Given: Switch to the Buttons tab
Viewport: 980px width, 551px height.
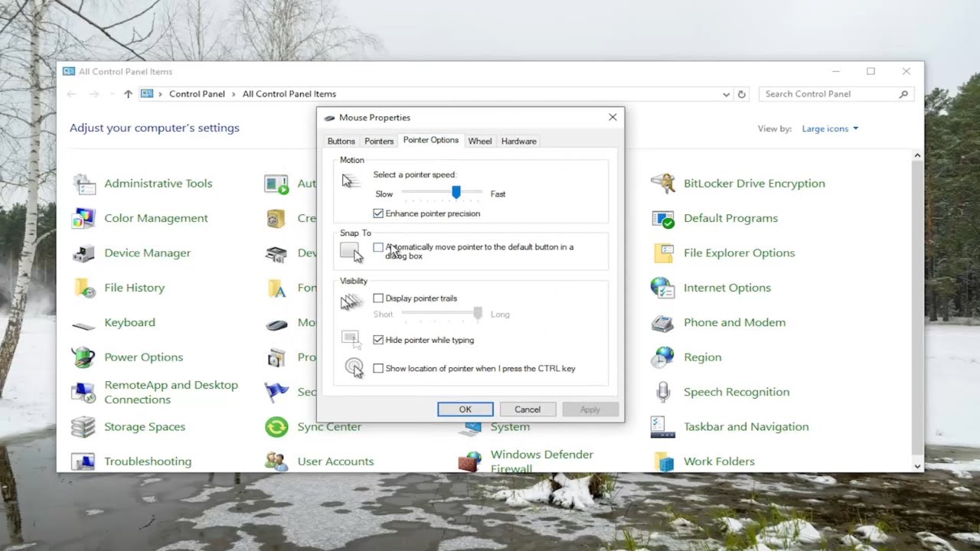Looking at the screenshot, I should tap(341, 142).
